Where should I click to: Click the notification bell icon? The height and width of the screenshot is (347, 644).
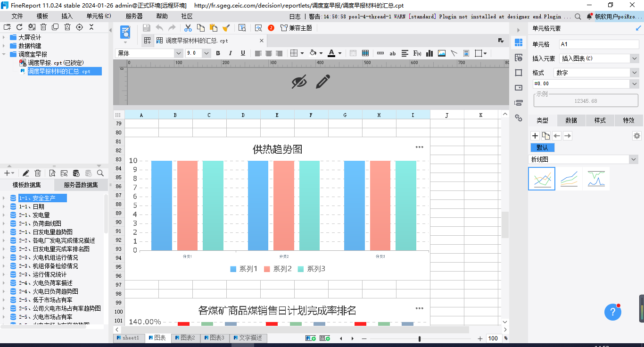[589, 16]
